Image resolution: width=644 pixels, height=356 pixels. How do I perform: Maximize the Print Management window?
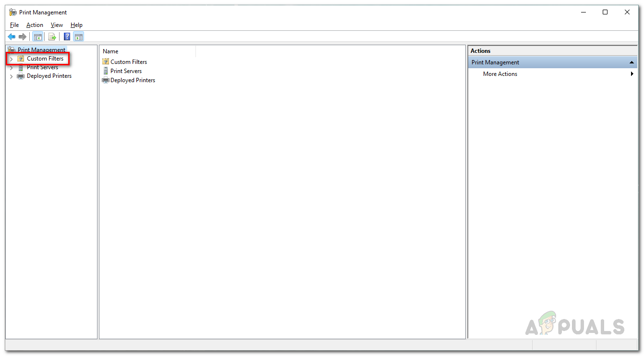(605, 12)
